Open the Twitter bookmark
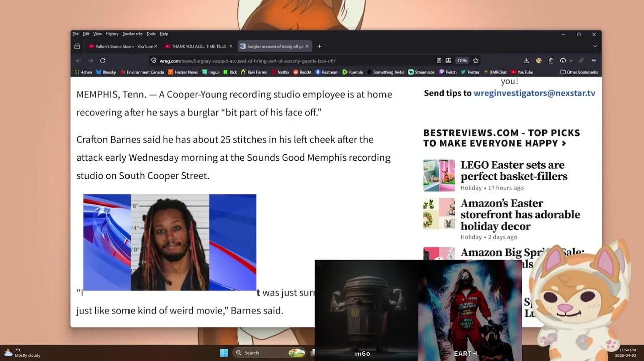 click(x=470, y=72)
